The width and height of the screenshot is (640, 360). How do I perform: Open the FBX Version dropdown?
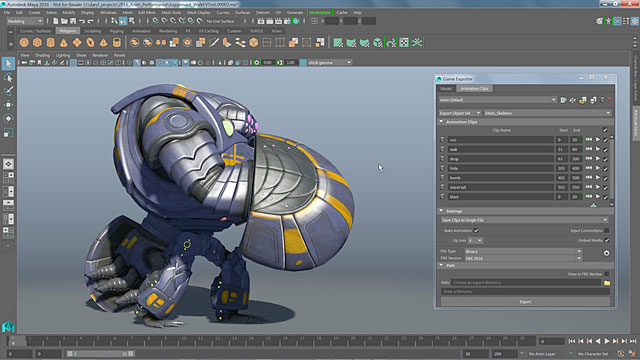coord(523,258)
